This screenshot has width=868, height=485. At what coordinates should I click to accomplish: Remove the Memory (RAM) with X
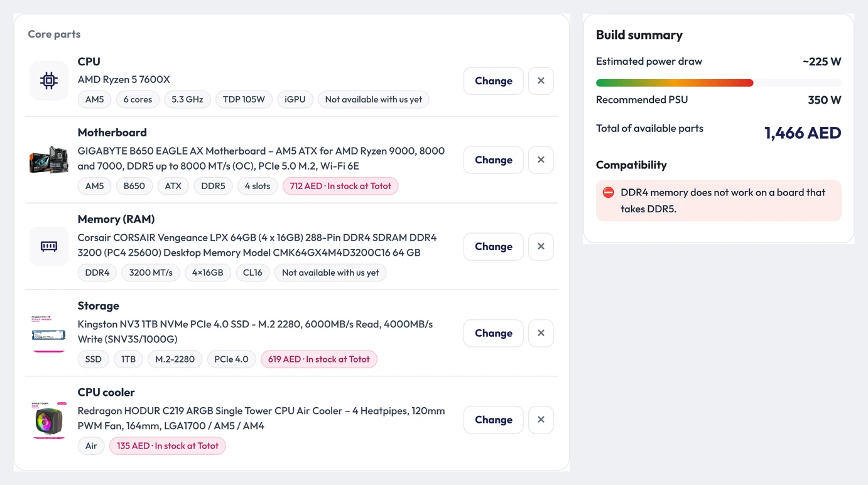point(541,247)
